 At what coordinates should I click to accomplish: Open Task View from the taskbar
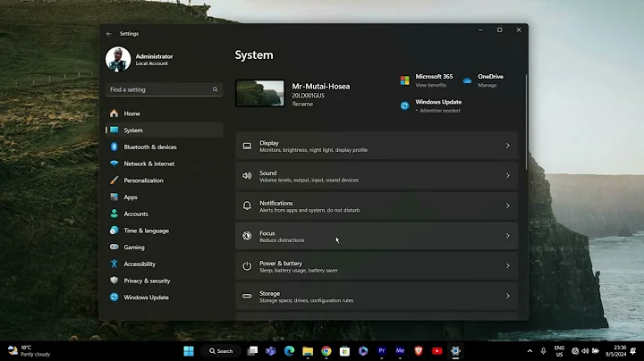(252, 351)
